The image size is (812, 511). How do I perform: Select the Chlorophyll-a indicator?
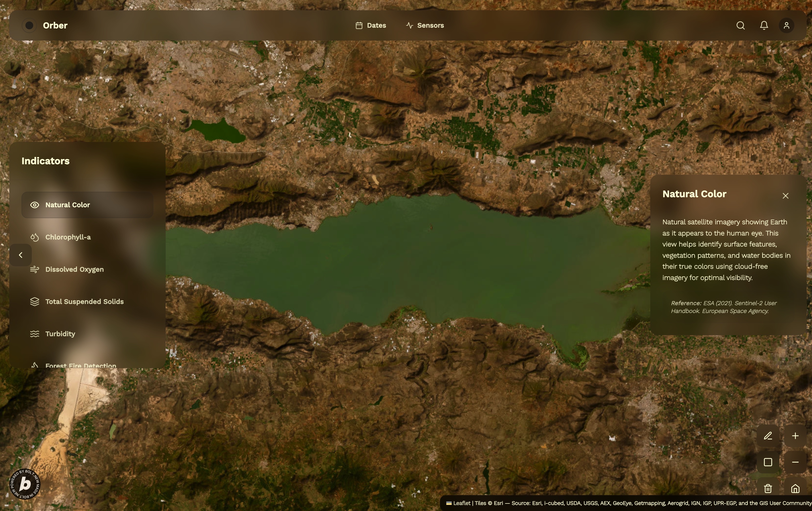point(68,237)
